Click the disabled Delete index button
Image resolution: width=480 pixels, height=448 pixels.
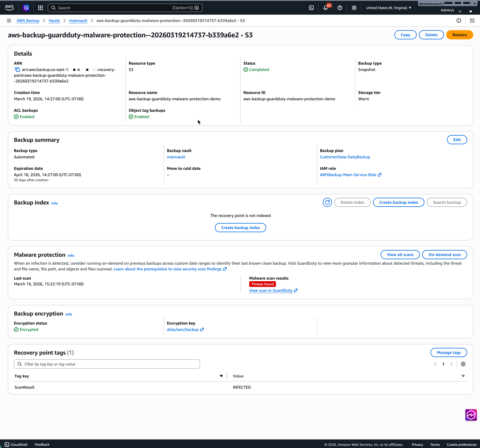[x=352, y=202]
